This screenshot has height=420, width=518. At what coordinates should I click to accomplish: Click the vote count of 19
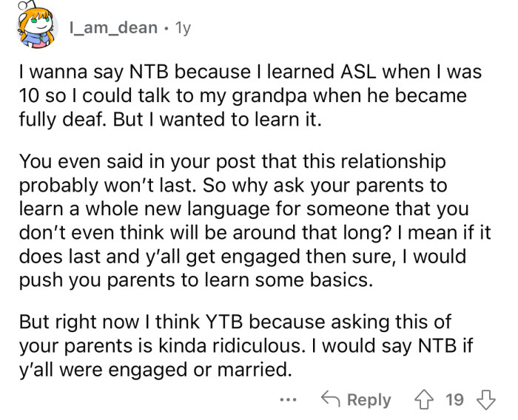[454, 399]
